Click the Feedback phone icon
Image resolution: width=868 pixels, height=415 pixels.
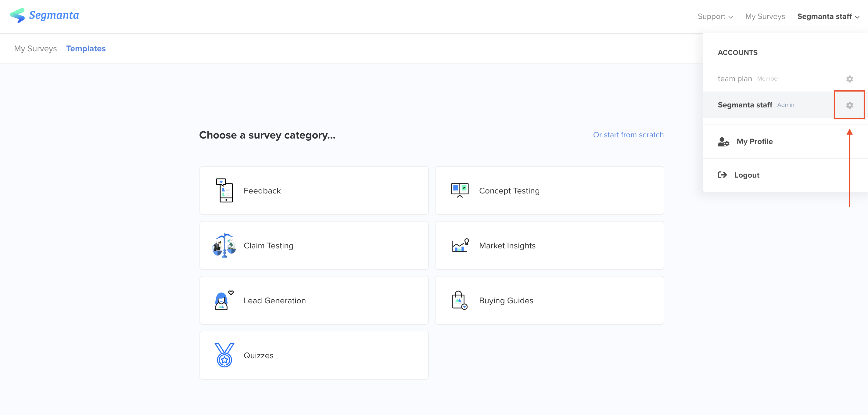(x=224, y=190)
